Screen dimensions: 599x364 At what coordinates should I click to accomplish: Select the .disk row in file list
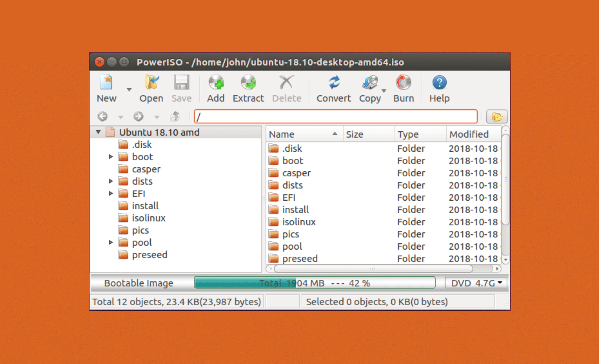pyautogui.click(x=383, y=149)
